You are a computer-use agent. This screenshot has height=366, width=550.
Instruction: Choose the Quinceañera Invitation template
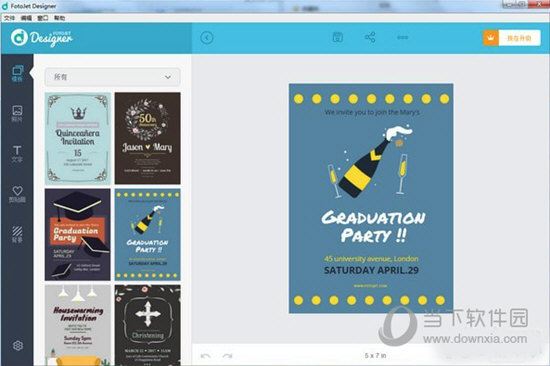coord(78,139)
